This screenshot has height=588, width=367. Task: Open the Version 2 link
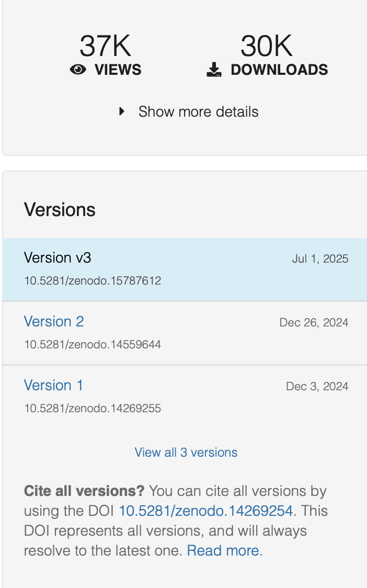click(54, 321)
